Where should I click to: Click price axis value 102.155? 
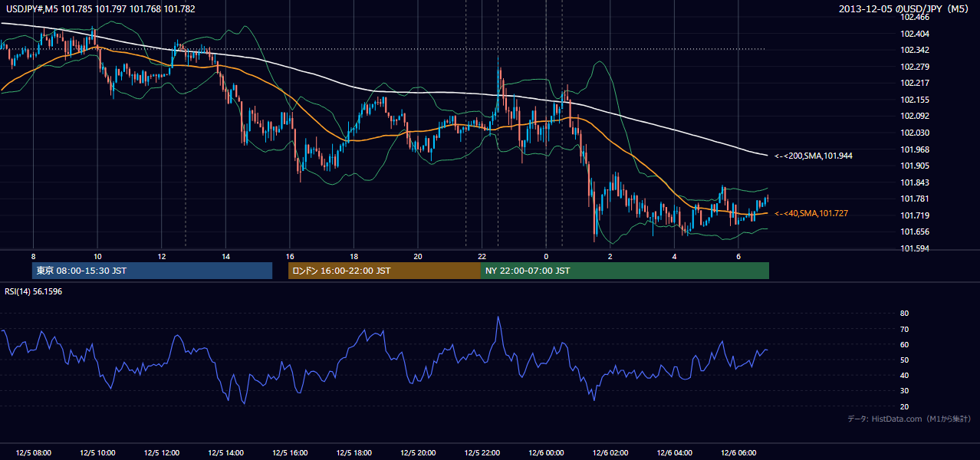(914, 100)
